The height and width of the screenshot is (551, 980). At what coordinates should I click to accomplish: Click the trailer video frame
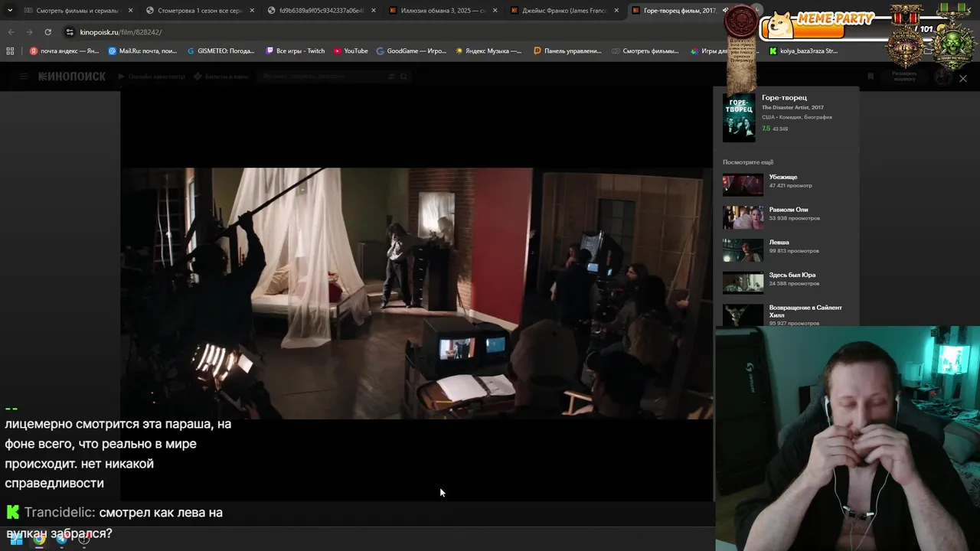tap(416, 293)
